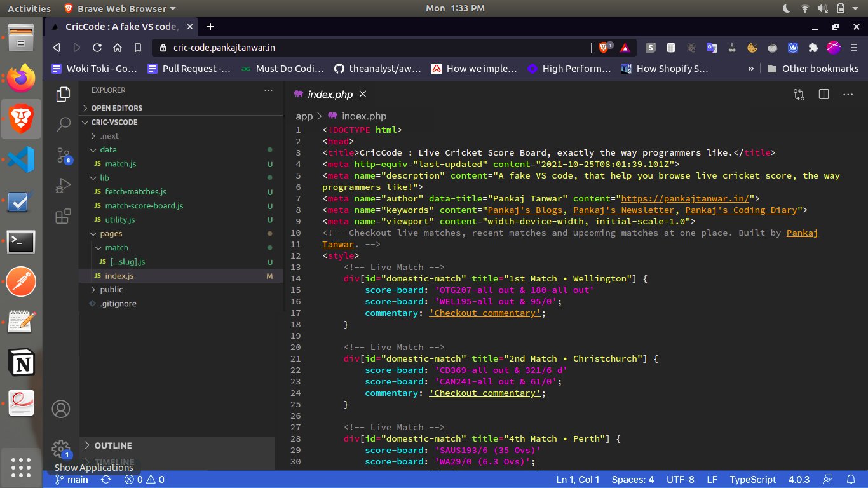The height and width of the screenshot is (488, 868).
Task: Go back in the browser
Action: (57, 48)
